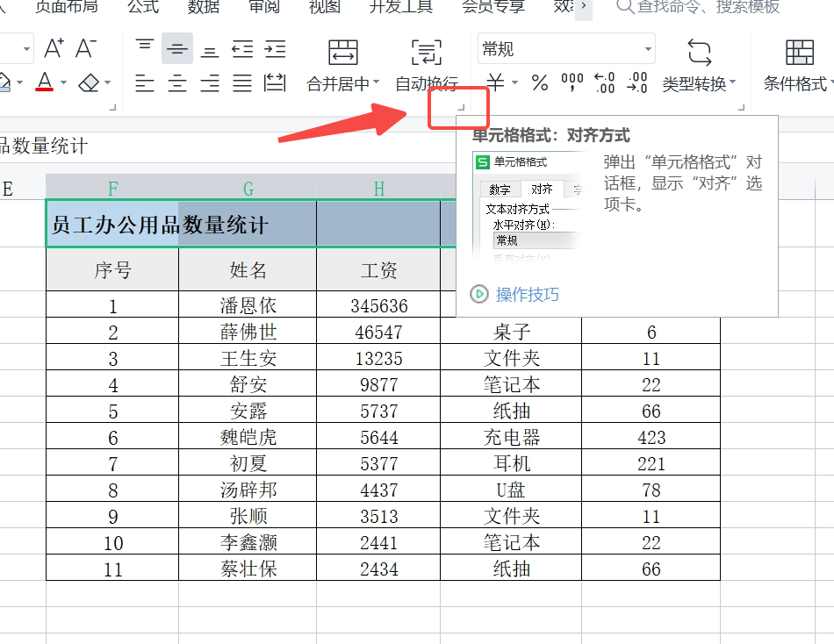Apply bottom vertical alignment
This screenshot has width=834, height=644.
(x=210, y=51)
